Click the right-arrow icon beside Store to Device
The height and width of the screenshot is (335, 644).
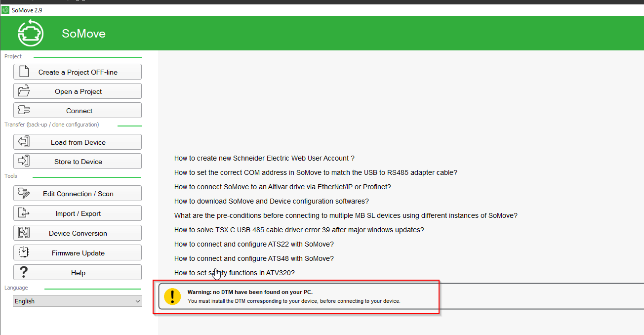tap(24, 161)
